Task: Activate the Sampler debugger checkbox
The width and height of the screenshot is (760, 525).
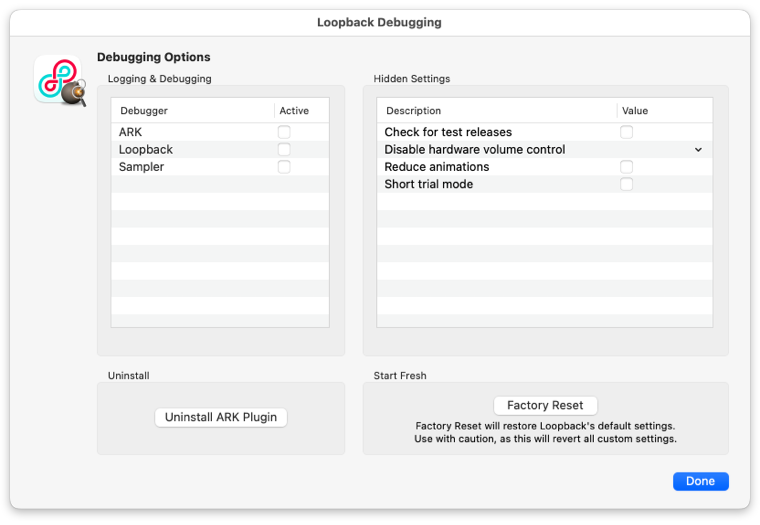Action: tap(284, 167)
